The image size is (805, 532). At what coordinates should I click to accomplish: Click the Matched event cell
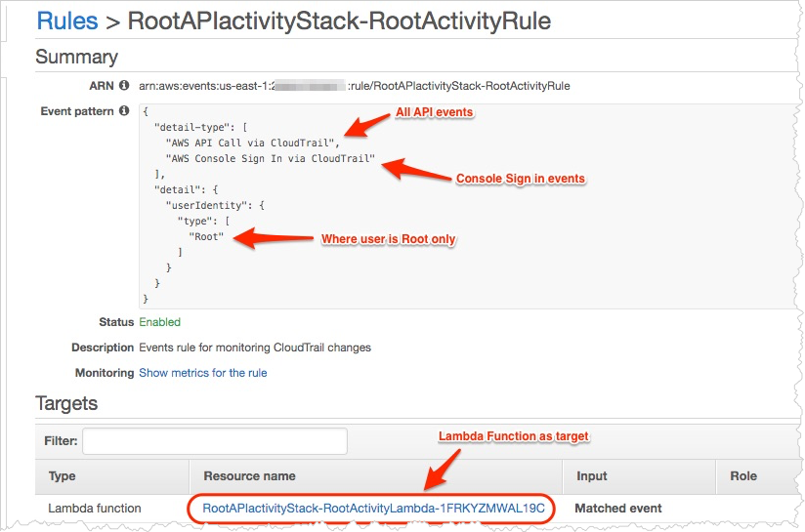[x=618, y=509]
